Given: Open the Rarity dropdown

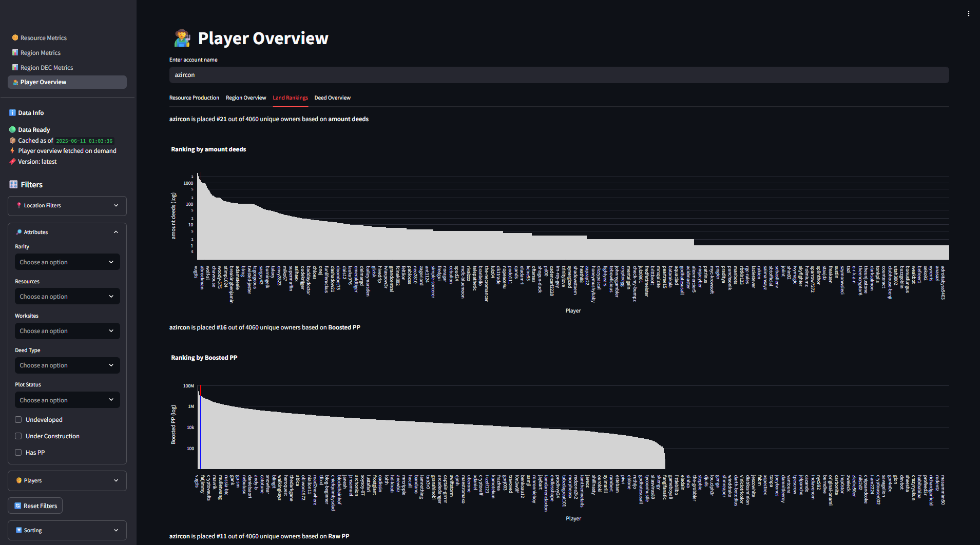Looking at the screenshot, I should [67, 262].
